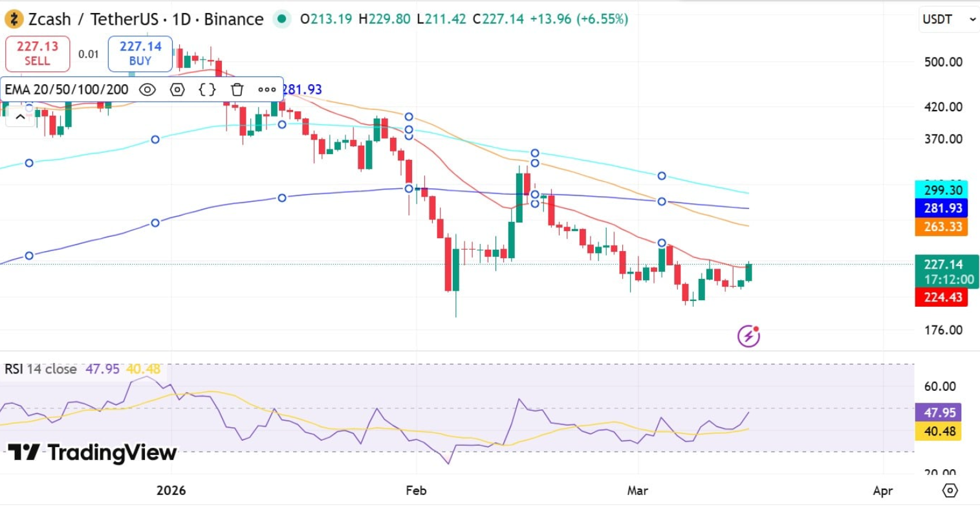Select the RSI 14 close legend

[x=41, y=369]
